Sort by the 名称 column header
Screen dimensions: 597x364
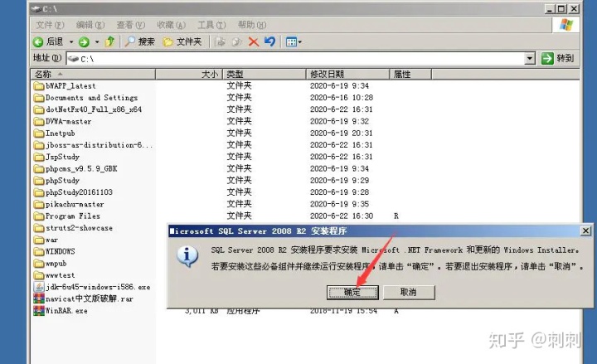[x=93, y=74]
